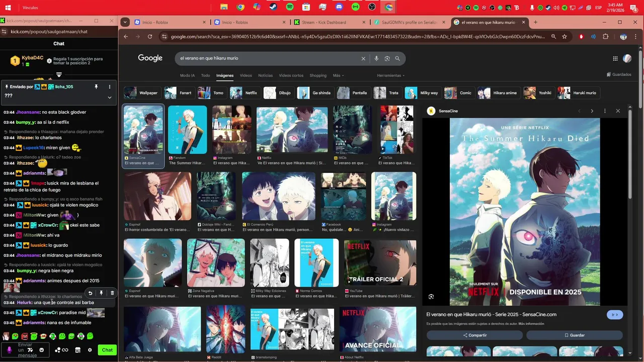Open Guardados saved items link
The image size is (644, 362).
point(619,74)
